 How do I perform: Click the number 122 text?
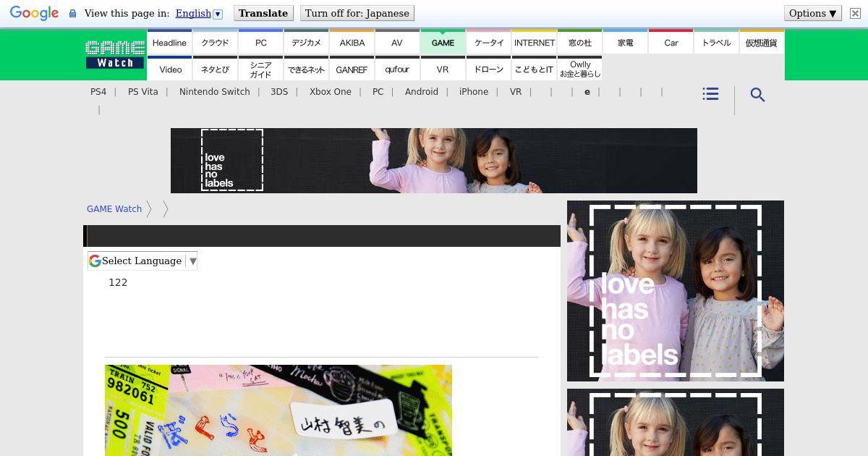coord(118,282)
